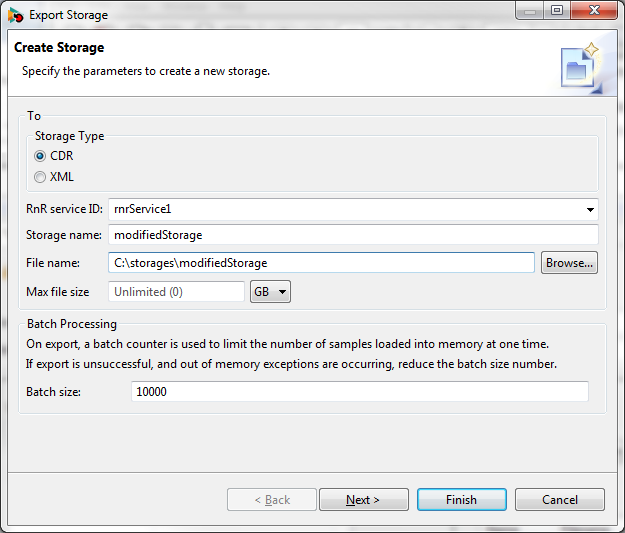Go to the Next > wizard page
Screen dimensions: 625x533
point(364,500)
